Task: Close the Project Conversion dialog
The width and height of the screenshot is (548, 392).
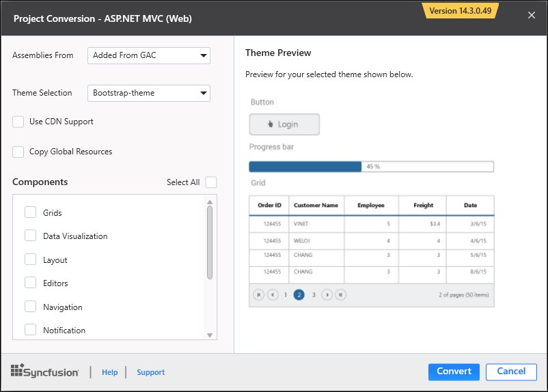Action: (531, 16)
